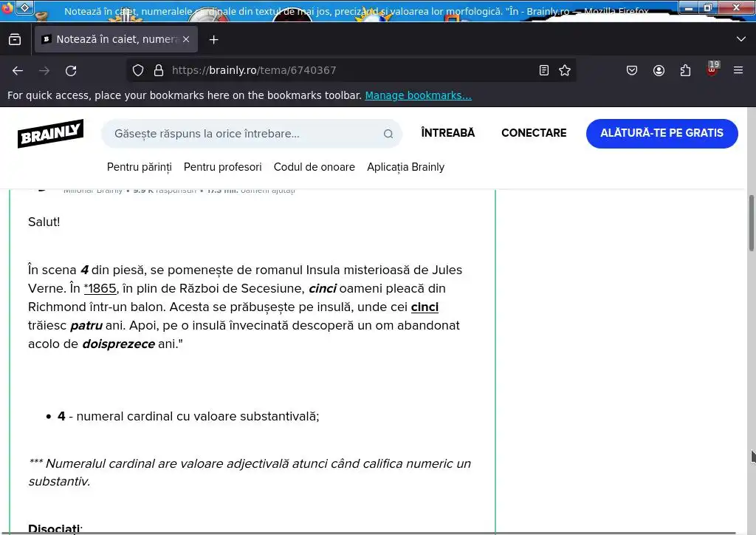Open CONECTARE login link
The width and height of the screenshot is (756, 535).
[x=534, y=133]
